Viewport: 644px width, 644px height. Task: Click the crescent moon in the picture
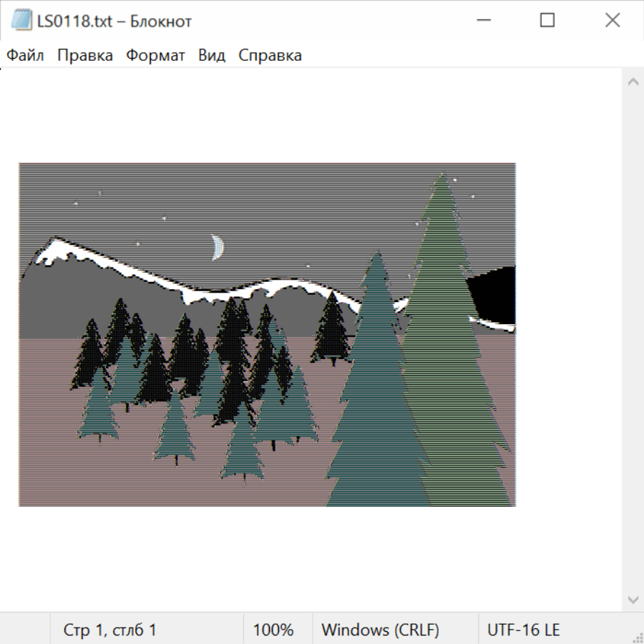click(217, 247)
